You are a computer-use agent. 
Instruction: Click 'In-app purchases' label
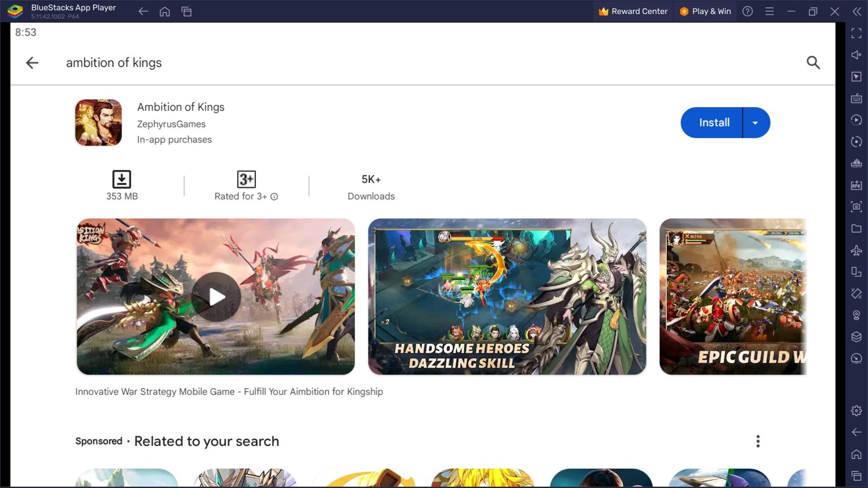pos(174,140)
